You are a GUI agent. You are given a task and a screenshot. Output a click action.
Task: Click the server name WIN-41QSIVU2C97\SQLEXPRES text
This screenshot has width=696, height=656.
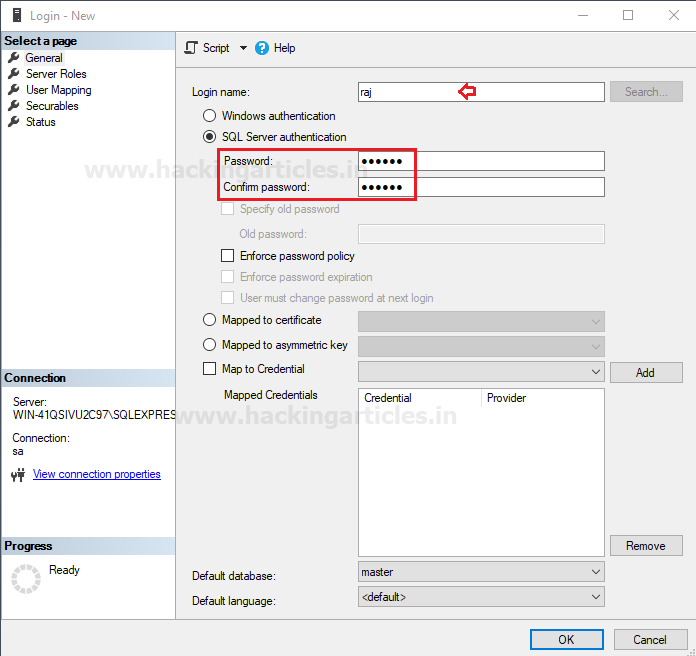tap(94, 415)
